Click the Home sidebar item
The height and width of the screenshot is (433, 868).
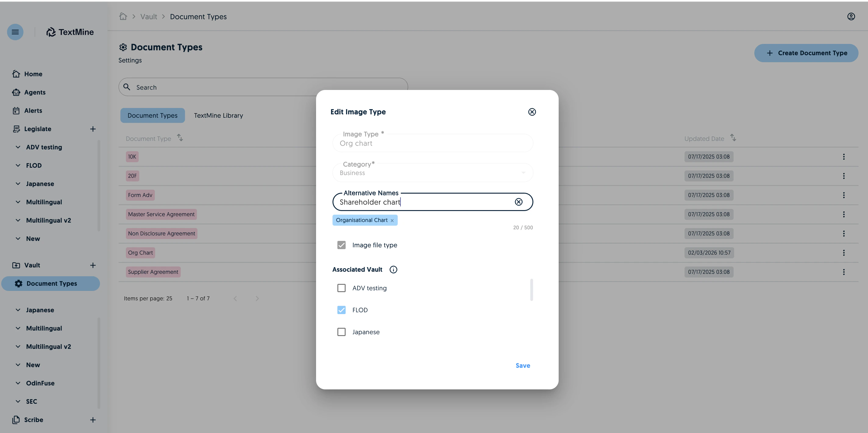coord(33,74)
